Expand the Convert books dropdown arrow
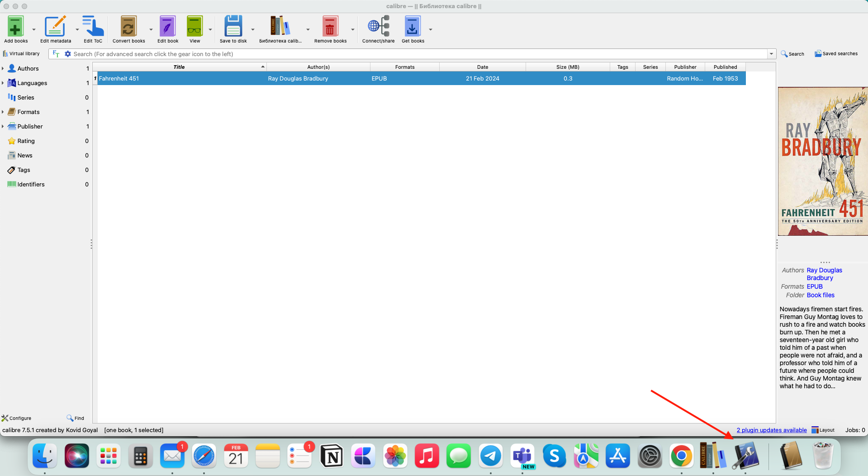868x476 pixels. [151, 30]
